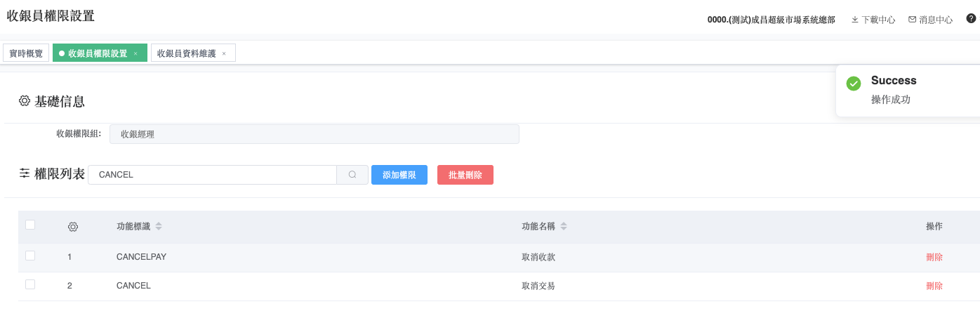Click the search magnifier icon button
980x330 pixels.
point(352,175)
